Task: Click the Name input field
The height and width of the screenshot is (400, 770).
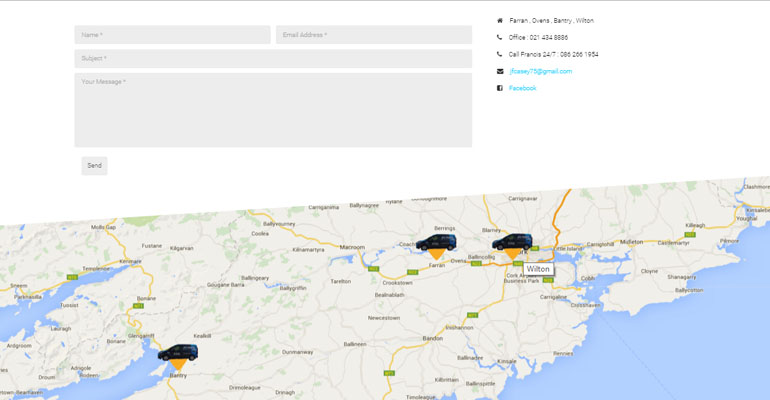Action: pyautogui.click(x=172, y=35)
